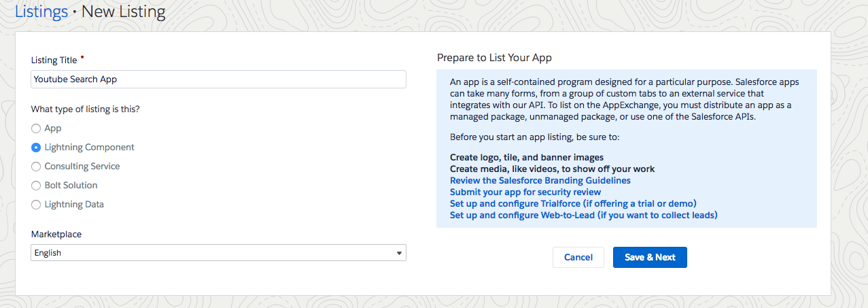
Task: Click the Consulting Service label text
Action: click(82, 167)
